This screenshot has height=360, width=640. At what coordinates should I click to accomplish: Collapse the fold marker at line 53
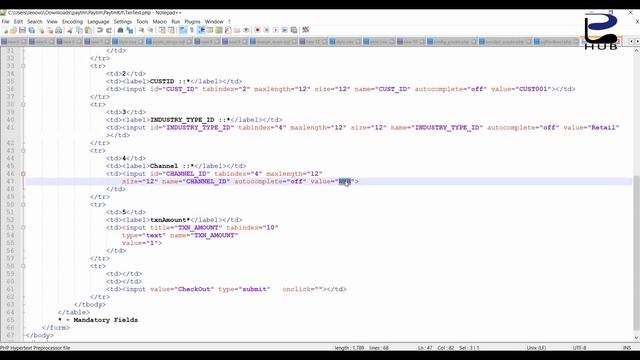[x=23, y=227]
